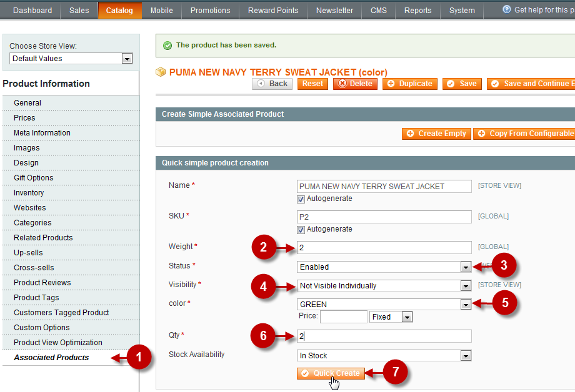Click the SKU input field
This screenshot has height=392, width=575.
coord(384,217)
